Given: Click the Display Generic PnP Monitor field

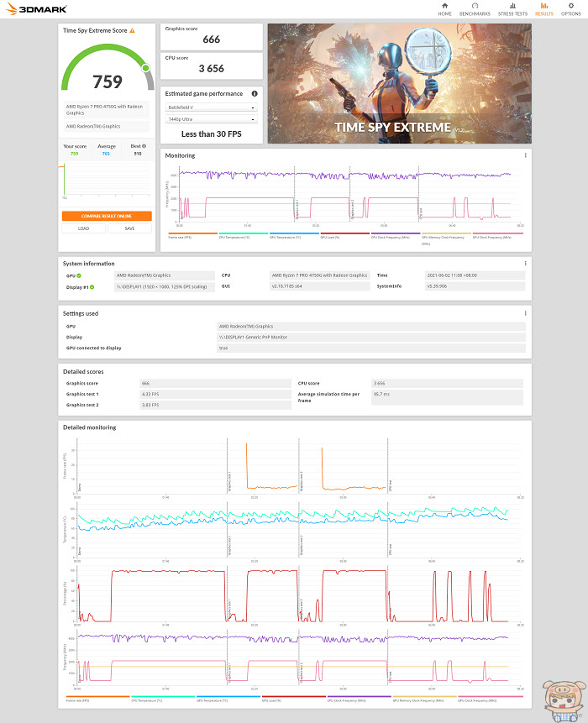Looking at the screenshot, I should 371,337.
